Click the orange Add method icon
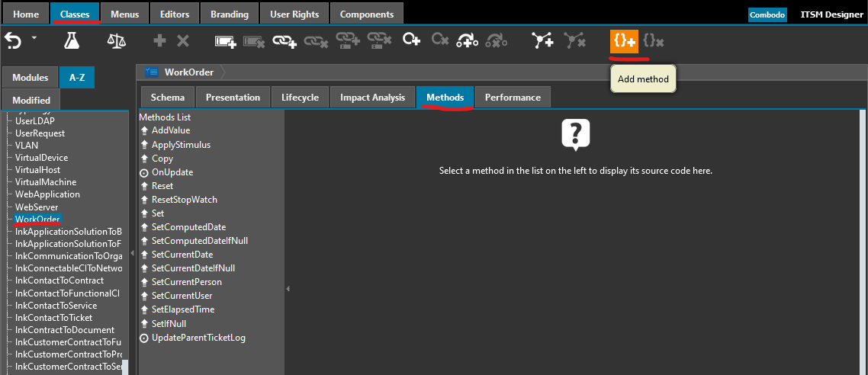 [623, 41]
